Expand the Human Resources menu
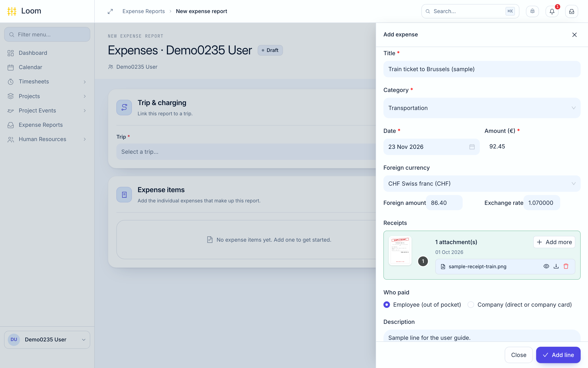Screen dimensions: 588x368 pyautogui.click(x=47, y=139)
